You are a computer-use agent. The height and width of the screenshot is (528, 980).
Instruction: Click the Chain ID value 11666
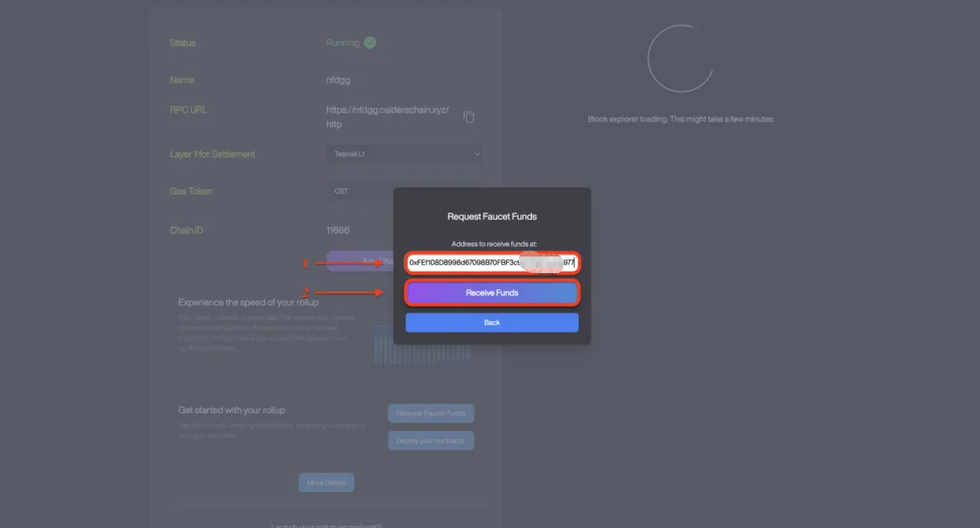pyautogui.click(x=338, y=230)
